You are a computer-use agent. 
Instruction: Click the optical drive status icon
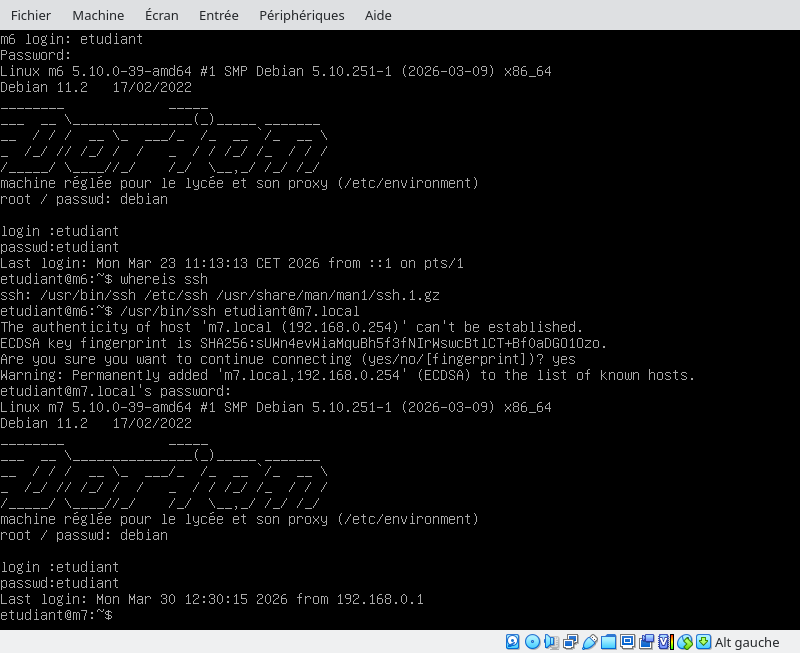pos(532,642)
